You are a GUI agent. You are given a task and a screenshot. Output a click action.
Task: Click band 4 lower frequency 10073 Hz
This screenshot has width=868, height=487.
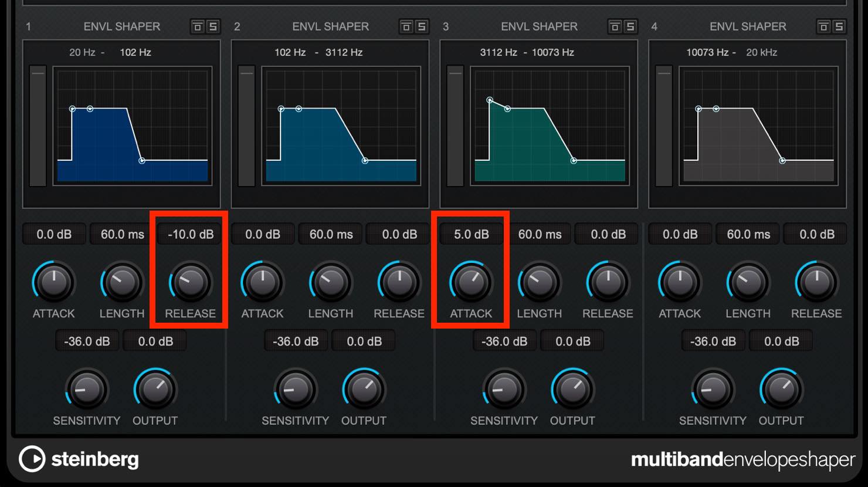708,52
